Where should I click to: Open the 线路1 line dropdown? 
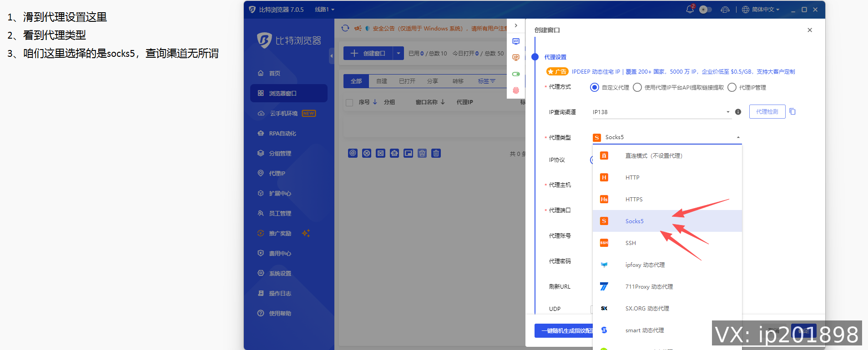pyautogui.click(x=324, y=10)
